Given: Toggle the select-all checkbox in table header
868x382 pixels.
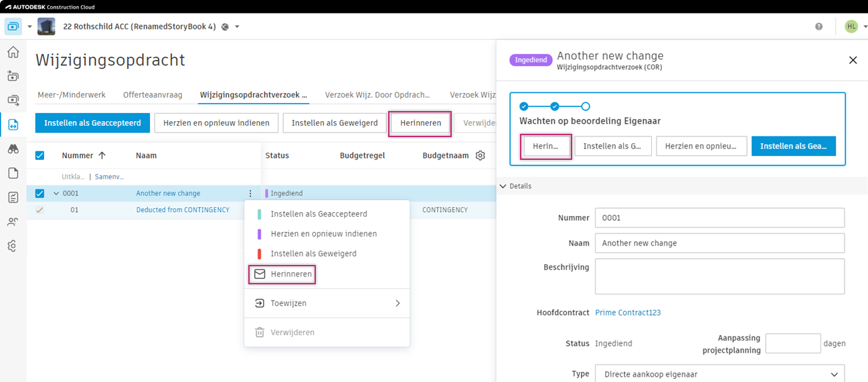Looking at the screenshot, I should [39, 155].
